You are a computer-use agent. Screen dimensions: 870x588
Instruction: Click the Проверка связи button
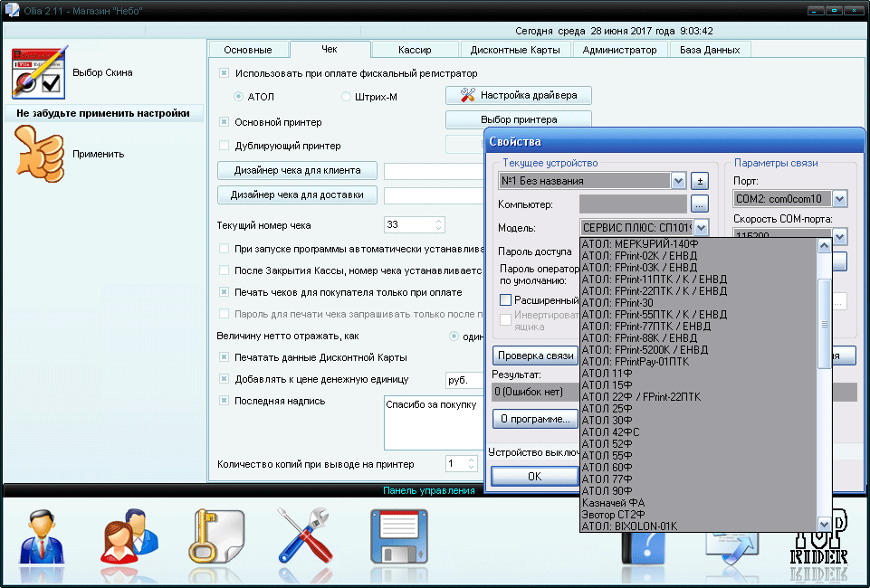coord(535,356)
